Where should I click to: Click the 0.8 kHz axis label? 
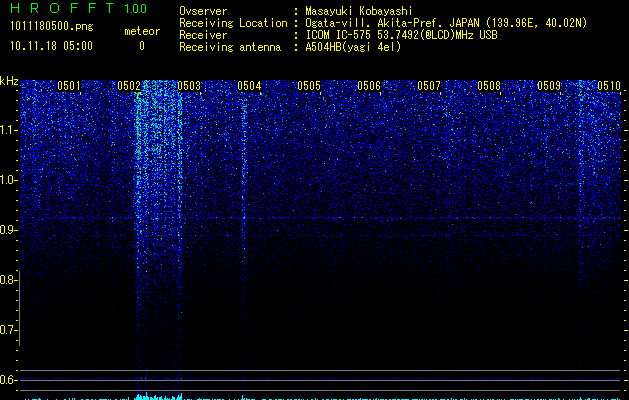click(x=8, y=280)
